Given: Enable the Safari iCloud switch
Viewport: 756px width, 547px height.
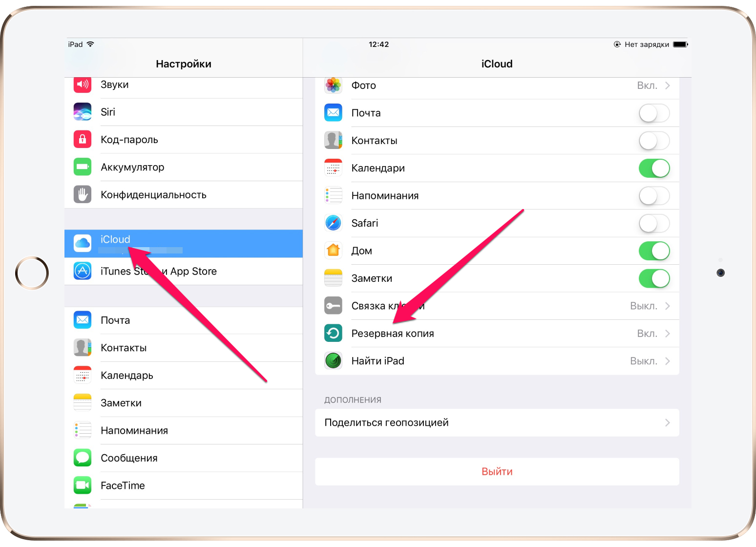Looking at the screenshot, I should [x=654, y=223].
